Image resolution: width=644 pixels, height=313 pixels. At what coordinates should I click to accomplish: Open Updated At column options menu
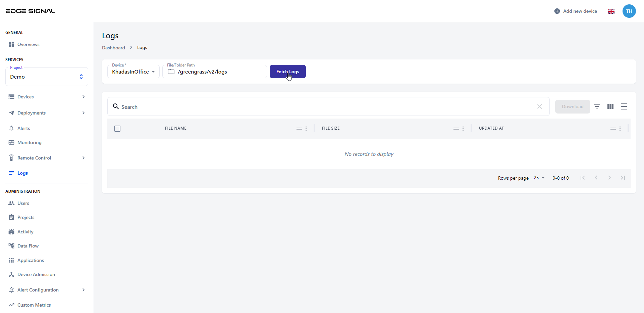coord(620,129)
